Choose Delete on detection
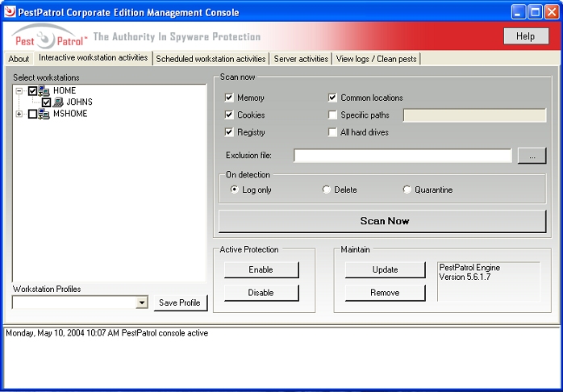Screen dimensions: 563x392 coord(327,190)
